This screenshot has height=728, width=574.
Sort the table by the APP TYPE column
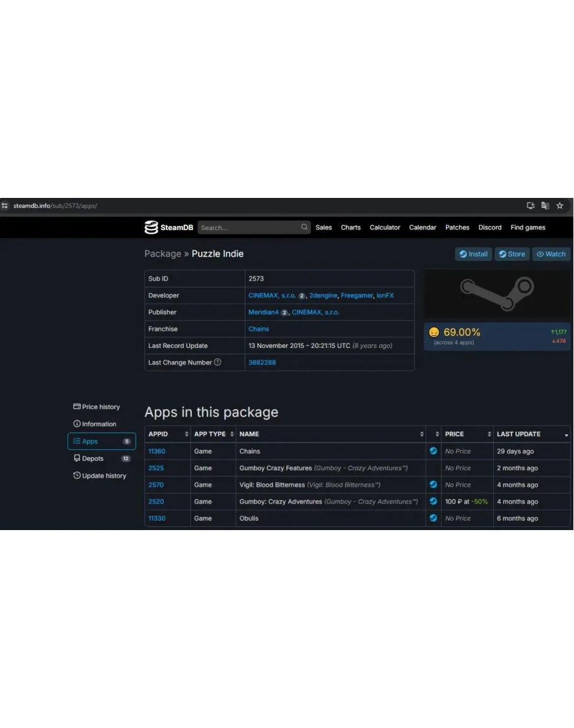(x=213, y=434)
